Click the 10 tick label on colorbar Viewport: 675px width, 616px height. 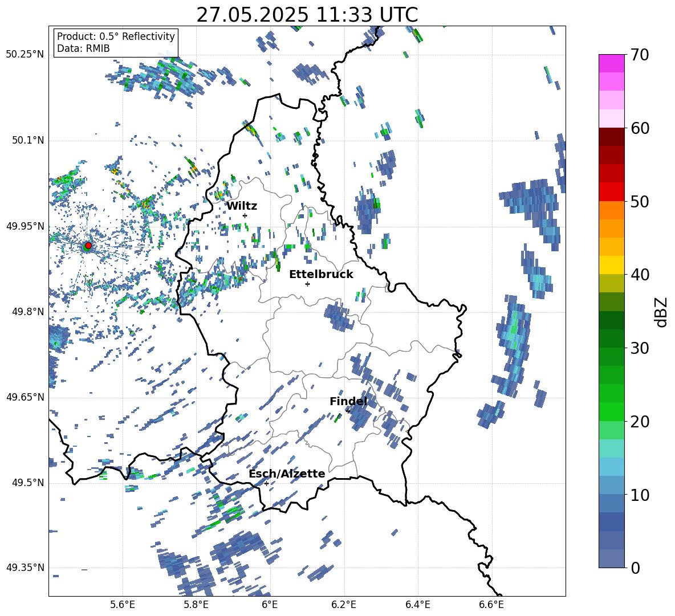(640, 495)
